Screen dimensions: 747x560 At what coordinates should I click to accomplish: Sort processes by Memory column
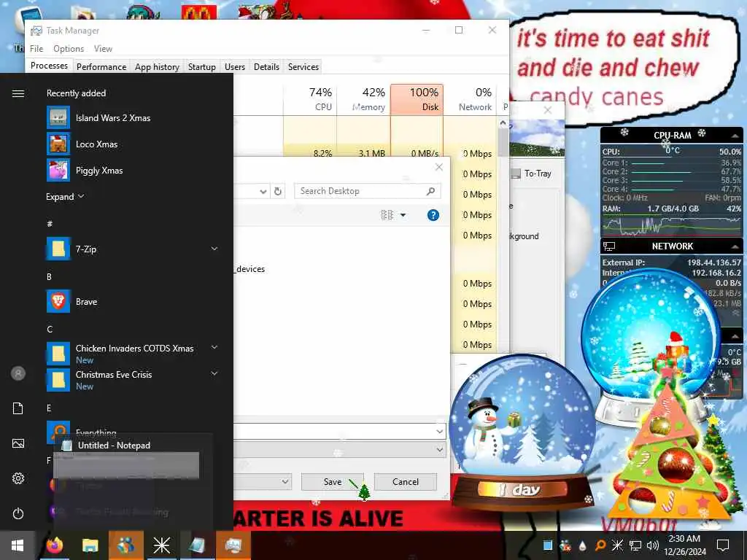coord(363,99)
